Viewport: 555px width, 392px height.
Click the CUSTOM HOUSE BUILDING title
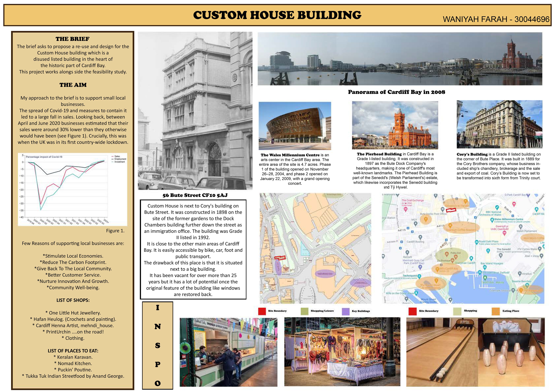click(277, 15)
